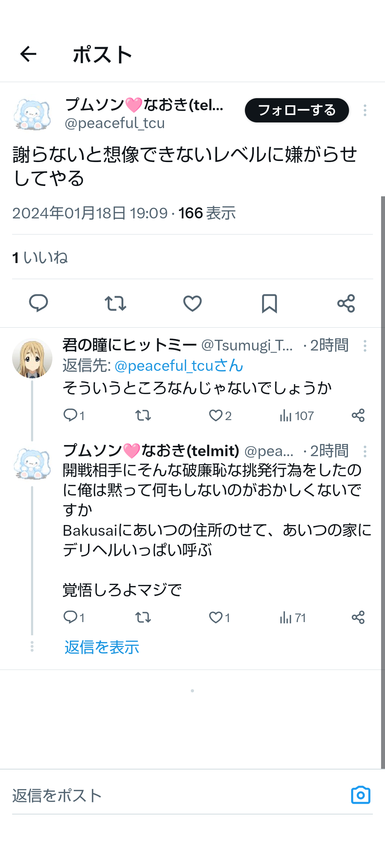This screenshot has width=385, height=868.
Task: Attach a photo with the camera icon
Action: click(x=361, y=795)
